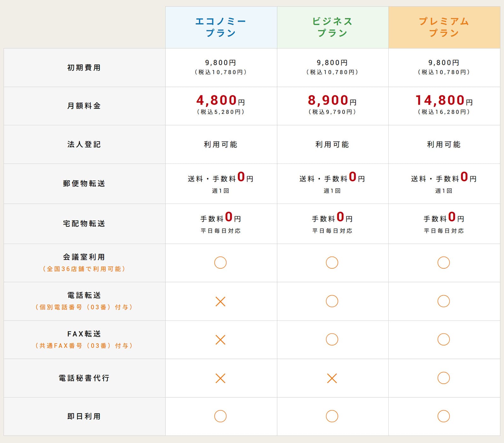The height and width of the screenshot is (443, 504).
Task: Click the 月額料金 row label
Action: [84, 106]
